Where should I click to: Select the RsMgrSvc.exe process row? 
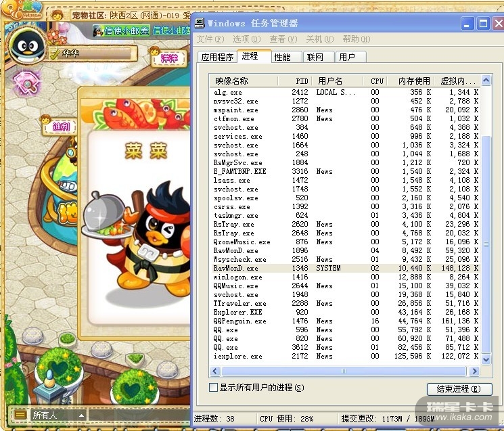point(346,162)
